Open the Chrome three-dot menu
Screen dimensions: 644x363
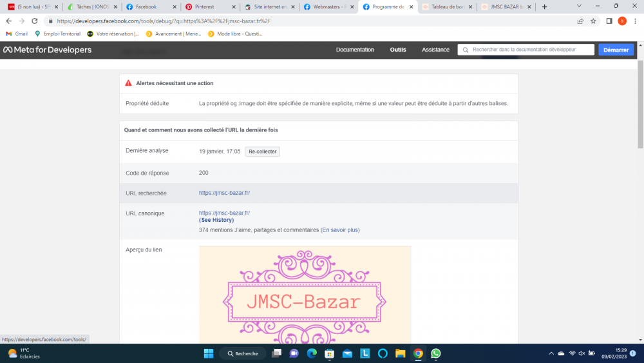point(635,21)
